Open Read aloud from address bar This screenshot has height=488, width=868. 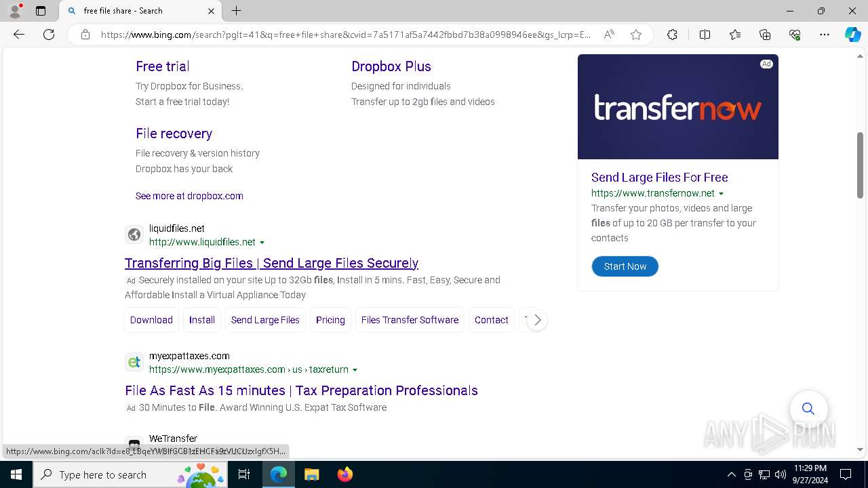tap(609, 35)
